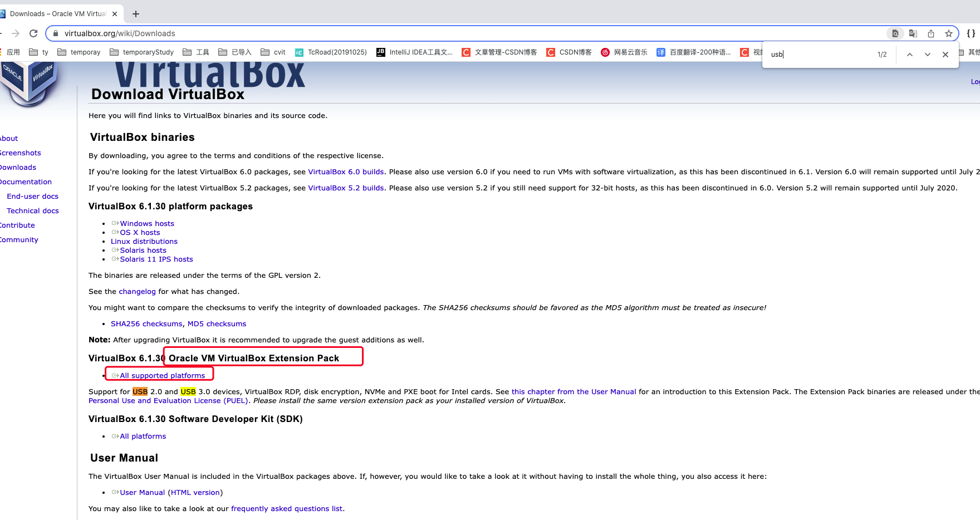Click the find-in-page icon in the address bar
Viewport: 980px width, 520px height.
click(895, 33)
